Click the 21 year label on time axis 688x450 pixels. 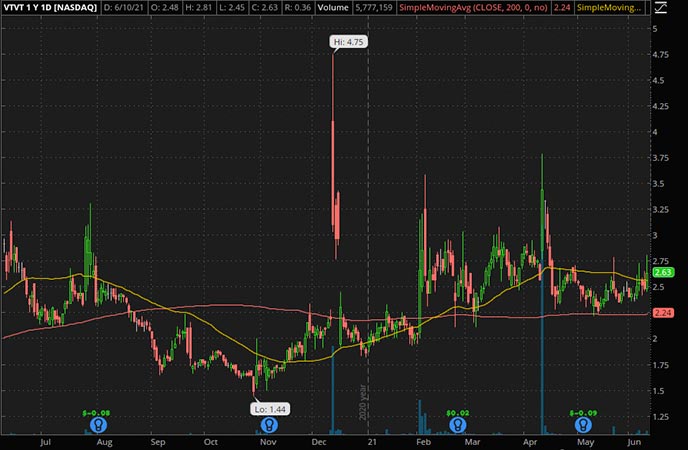coord(371,440)
